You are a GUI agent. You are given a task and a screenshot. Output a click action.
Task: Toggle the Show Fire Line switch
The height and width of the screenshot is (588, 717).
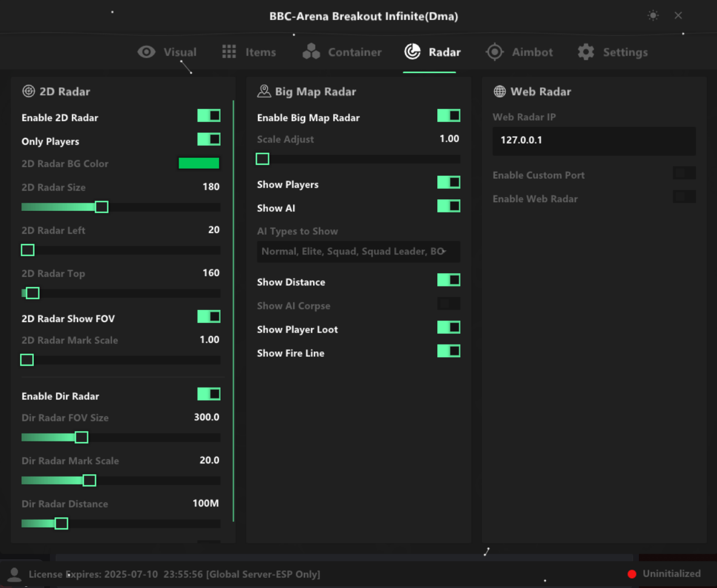coord(449,351)
